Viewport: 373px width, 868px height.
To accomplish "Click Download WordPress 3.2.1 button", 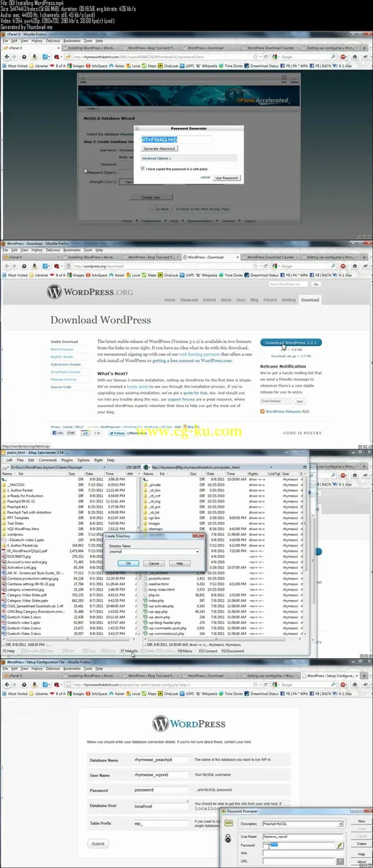I will click(x=291, y=343).
